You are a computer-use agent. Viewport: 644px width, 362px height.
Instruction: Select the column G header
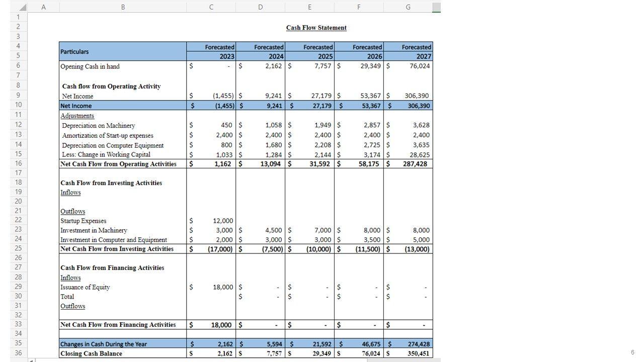(408, 7)
